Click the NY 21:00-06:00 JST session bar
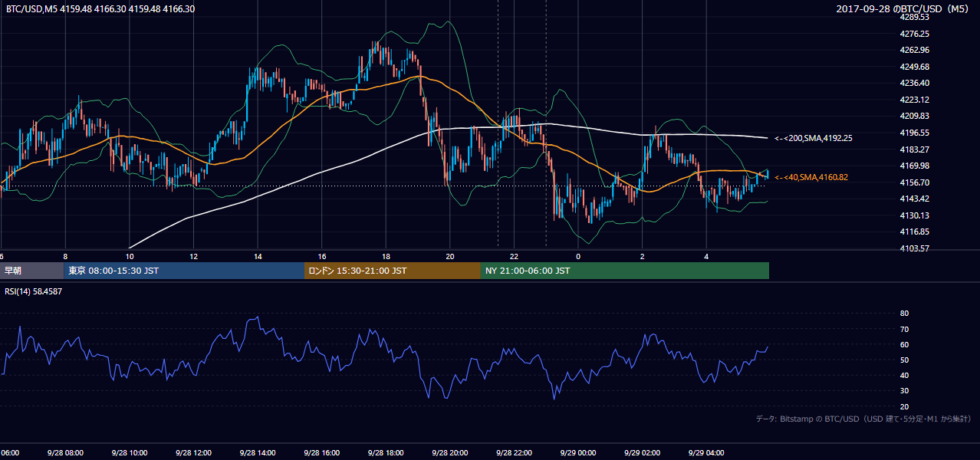 point(625,271)
